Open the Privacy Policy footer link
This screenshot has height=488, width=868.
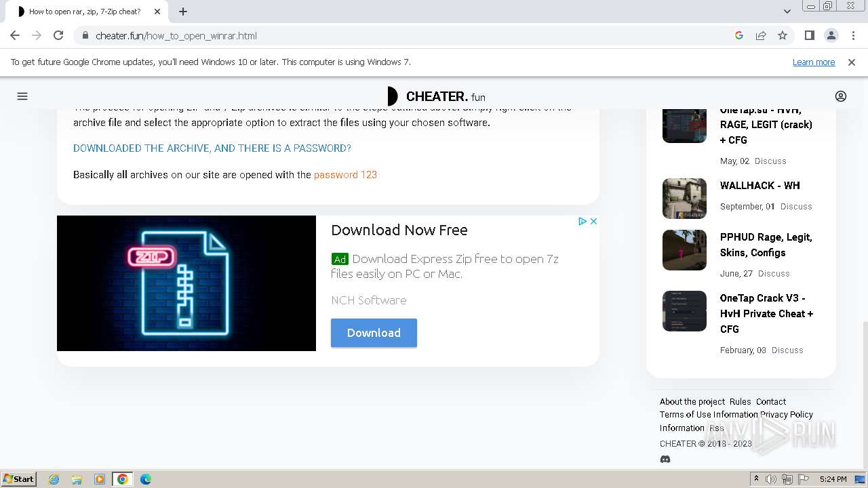pyautogui.click(x=787, y=414)
